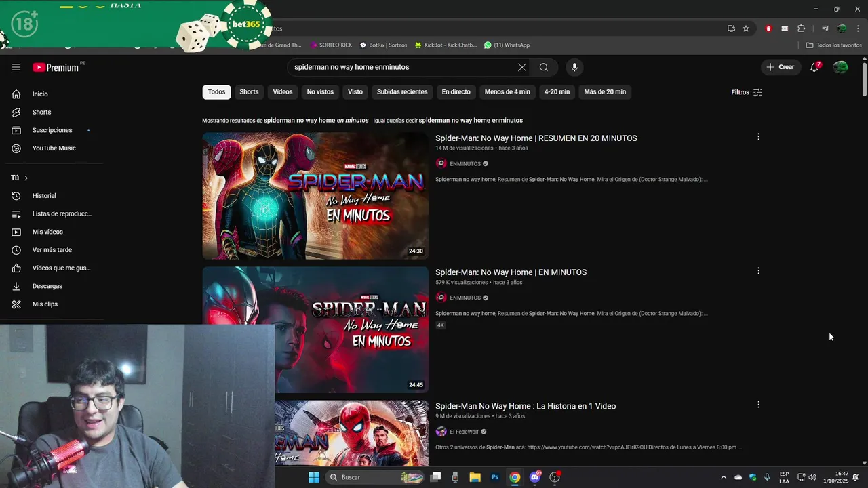Open the KickBot bookmark
Viewport: 868px width, 488px height.
click(x=446, y=45)
